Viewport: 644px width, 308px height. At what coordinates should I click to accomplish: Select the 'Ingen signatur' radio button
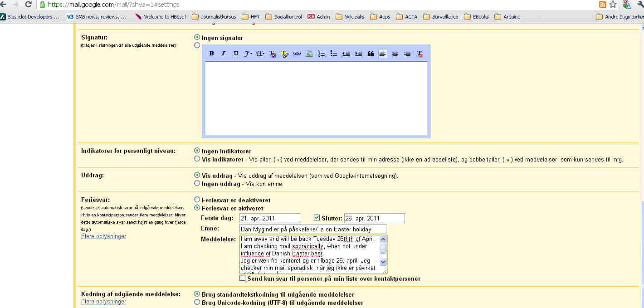pyautogui.click(x=197, y=37)
